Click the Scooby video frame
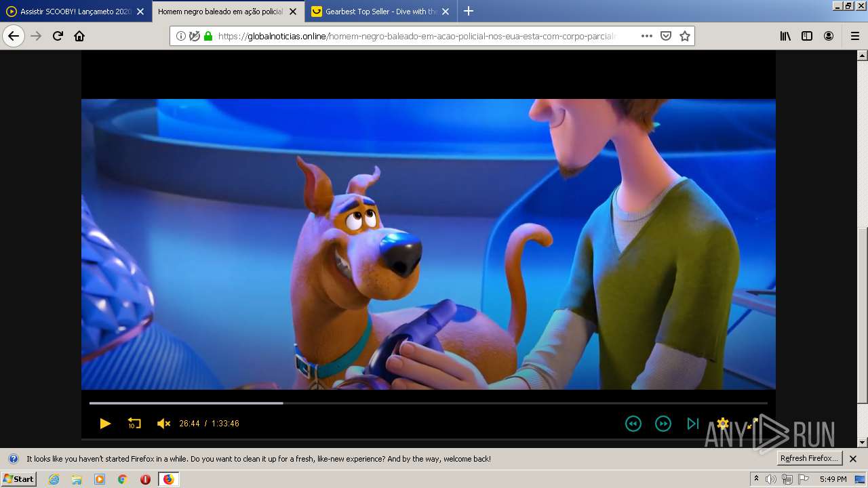 (428, 244)
